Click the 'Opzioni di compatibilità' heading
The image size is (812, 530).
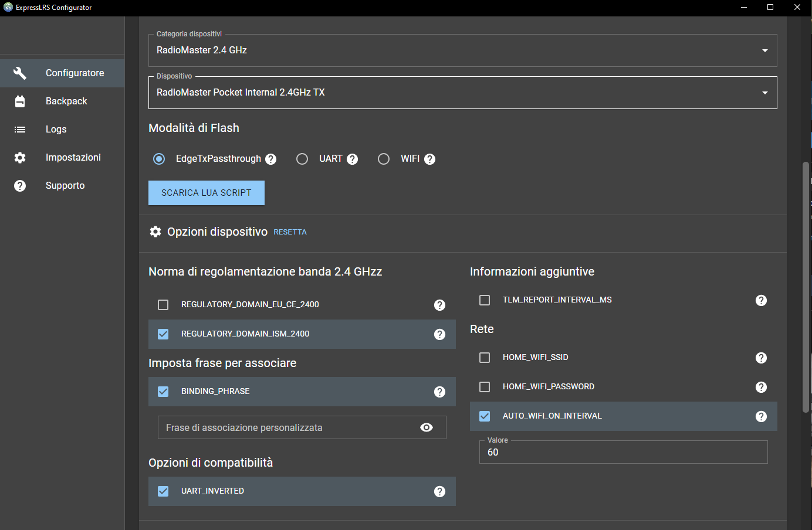pos(211,463)
